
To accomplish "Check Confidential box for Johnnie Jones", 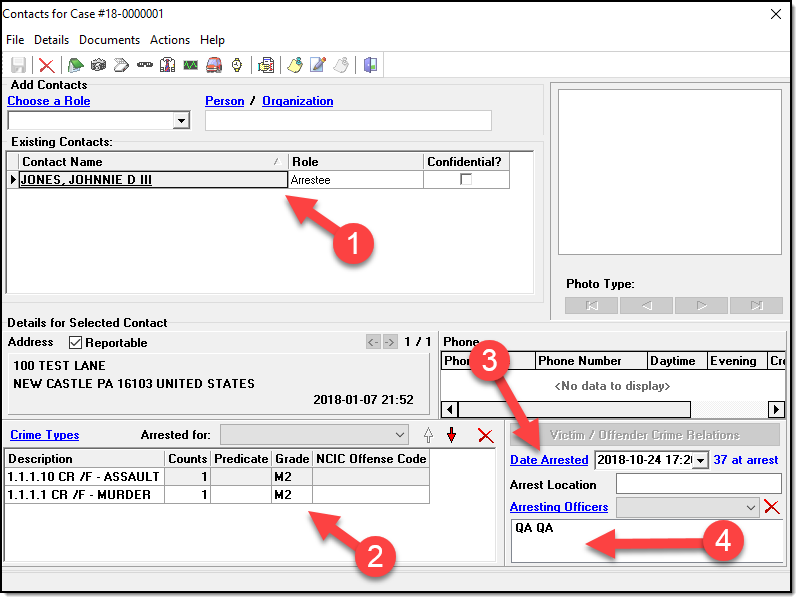I will pos(465,180).
